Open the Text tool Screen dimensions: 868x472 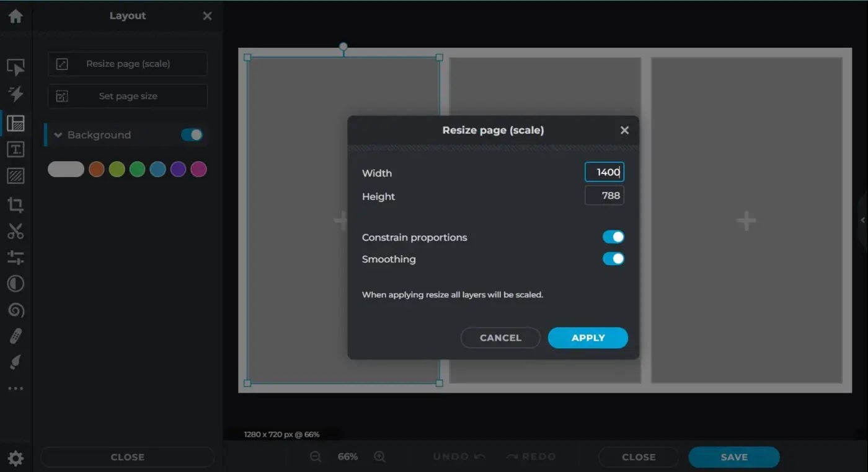15,149
